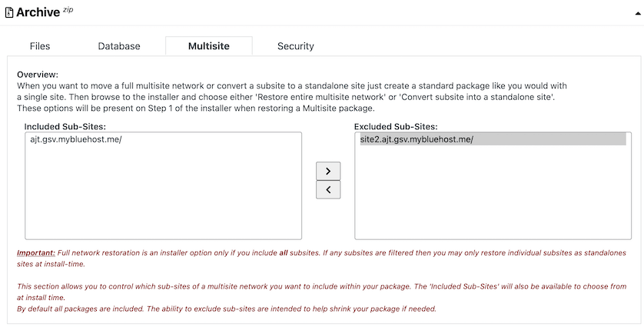Viewport: 644px width, 327px height.
Task: Move sub-site to included with left arrow
Action: pyautogui.click(x=328, y=190)
